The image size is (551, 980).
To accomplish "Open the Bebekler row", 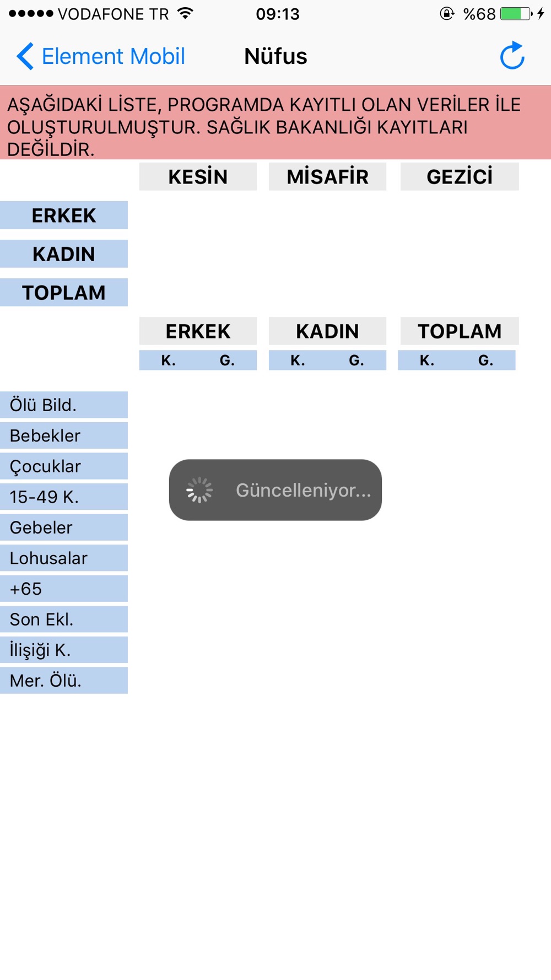I will tap(64, 435).
